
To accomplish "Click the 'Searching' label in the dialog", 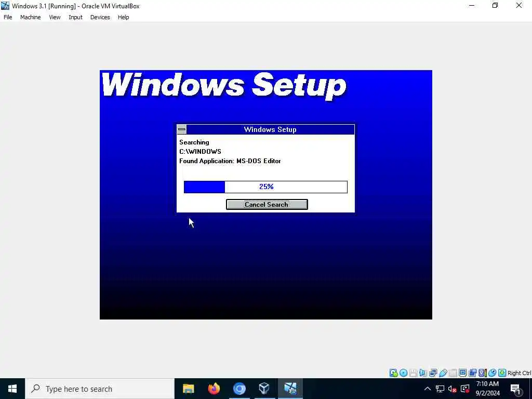I will [194, 142].
